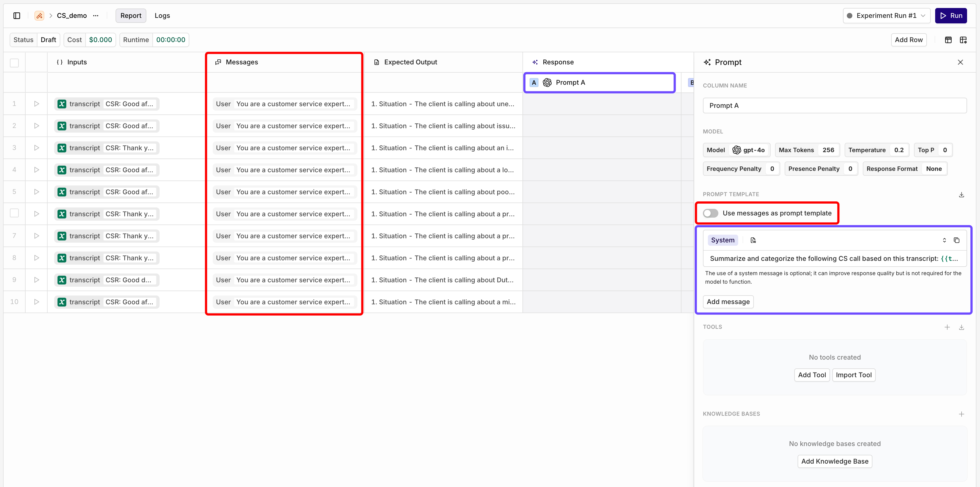This screenshot has width=980, height=487.
Task: Click the A badge of Prompt A header
Action: pos(534,83)
